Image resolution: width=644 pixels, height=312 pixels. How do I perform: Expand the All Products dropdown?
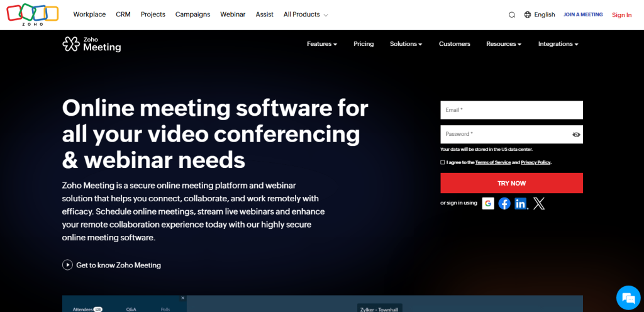(306, 14)
